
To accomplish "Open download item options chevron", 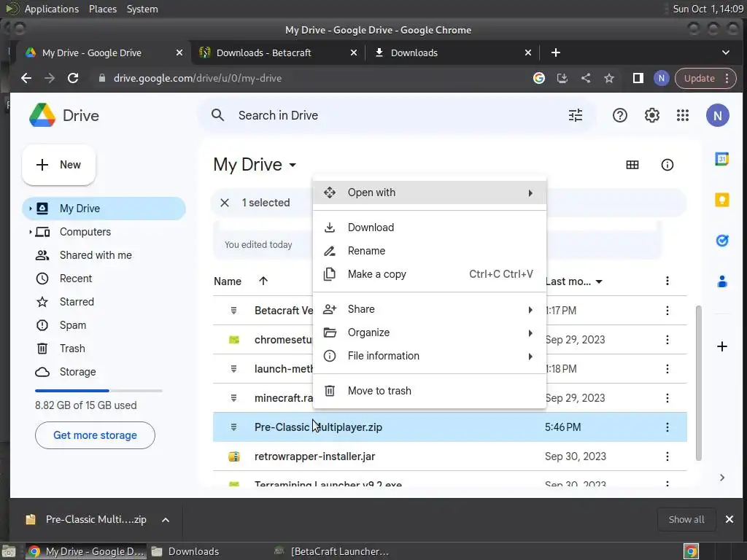I will click(x=166, y=520).
